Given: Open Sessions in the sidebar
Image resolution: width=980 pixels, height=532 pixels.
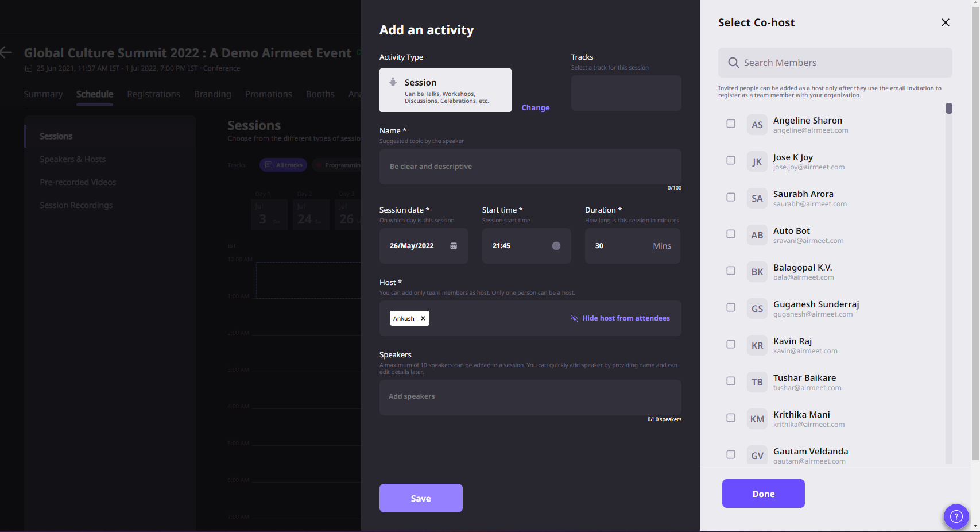Looking at the screenshot, I should (56, 136).
